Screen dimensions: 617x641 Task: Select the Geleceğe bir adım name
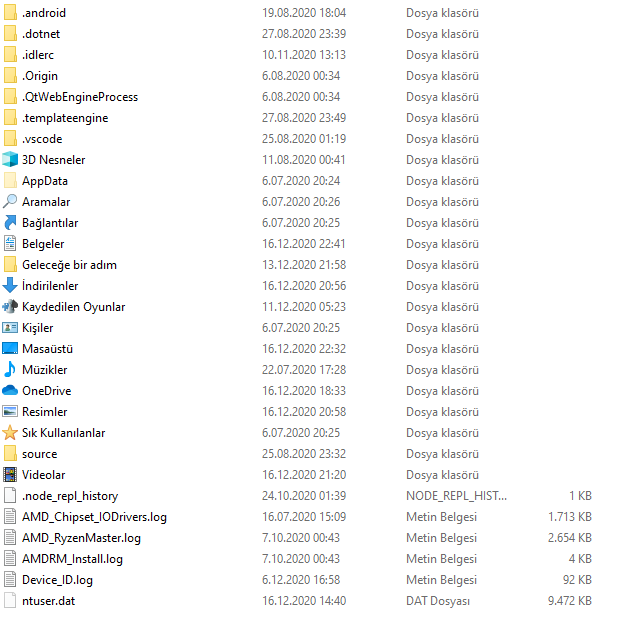(70, 265)
